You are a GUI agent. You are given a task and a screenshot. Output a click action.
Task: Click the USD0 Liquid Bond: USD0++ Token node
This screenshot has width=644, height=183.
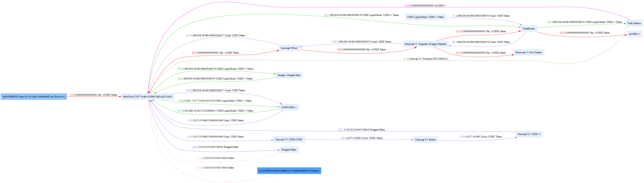coord(425,17)
